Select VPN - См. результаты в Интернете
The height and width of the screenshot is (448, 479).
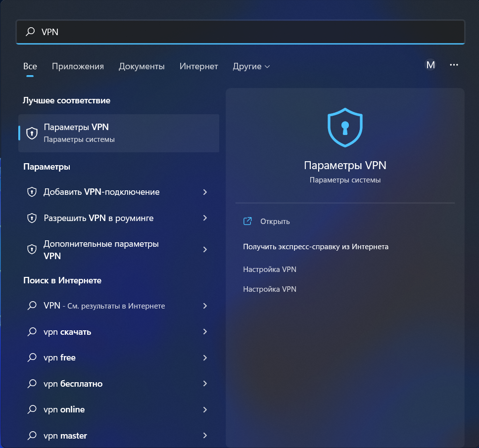coord(119,306)
